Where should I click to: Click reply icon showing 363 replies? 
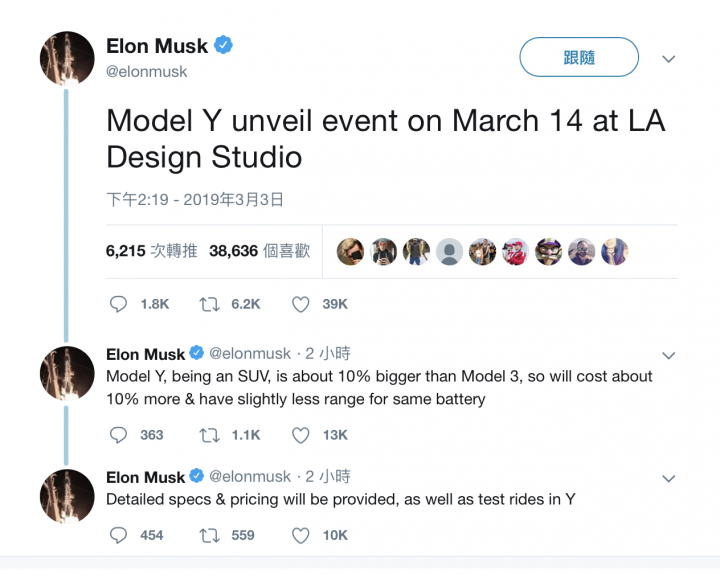tap(118, 435)
